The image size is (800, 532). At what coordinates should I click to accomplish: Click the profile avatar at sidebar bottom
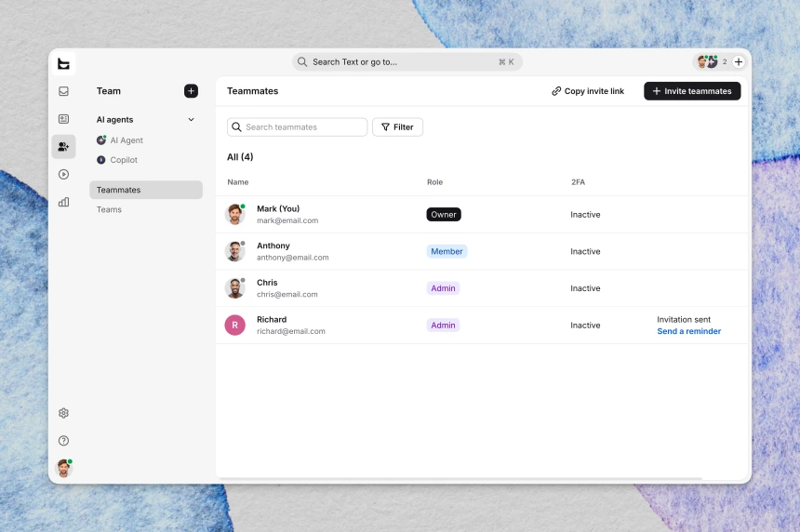(x=64, y=468)
